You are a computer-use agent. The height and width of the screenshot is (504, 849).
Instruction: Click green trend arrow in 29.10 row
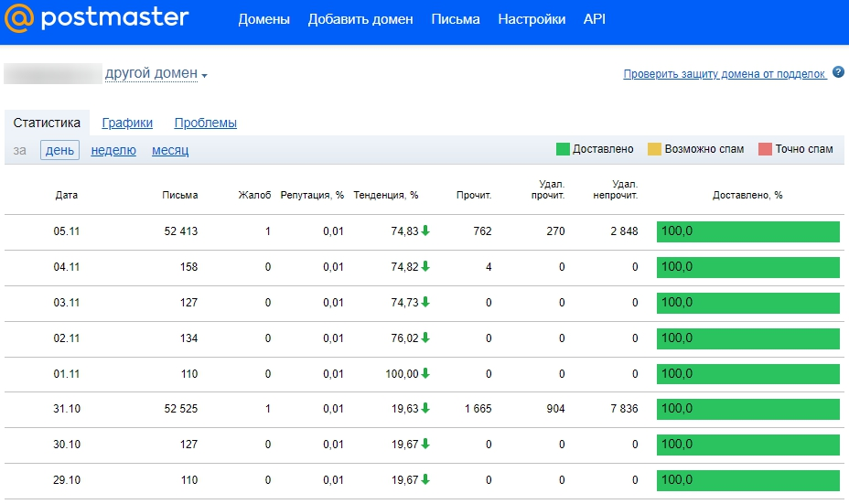425,480
